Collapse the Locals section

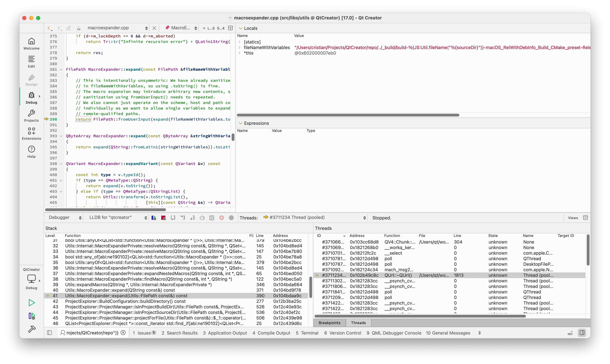tap(240, 28)
